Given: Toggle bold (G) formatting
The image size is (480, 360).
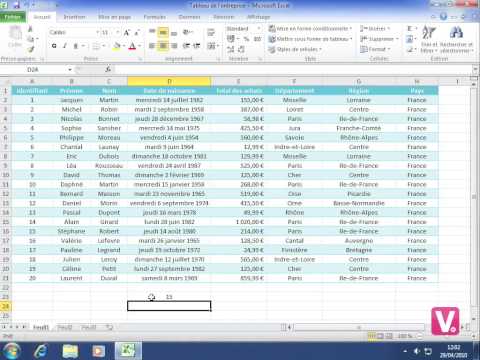Looking at the screenshot, I should click(54, 46).
